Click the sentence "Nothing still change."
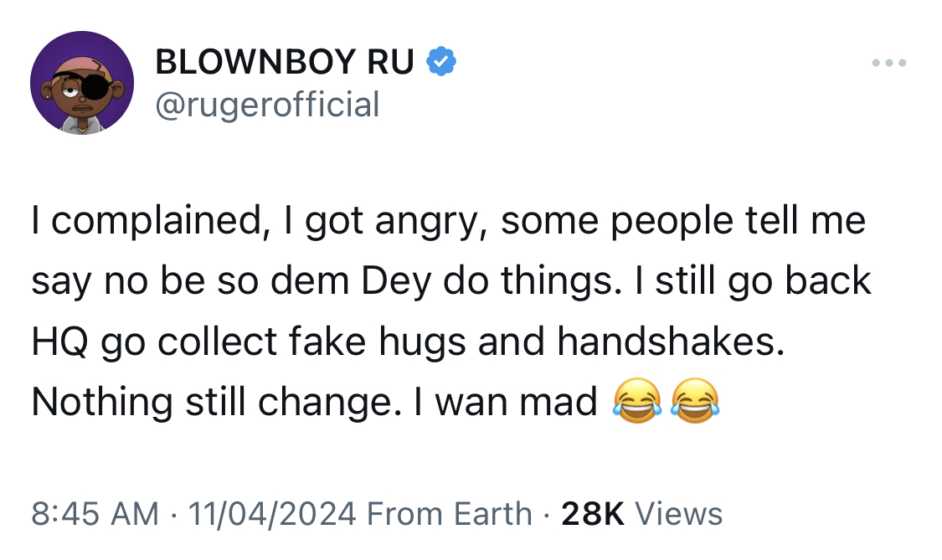The height and width of the screenshot is (560, 942). (x=216, y=401)
